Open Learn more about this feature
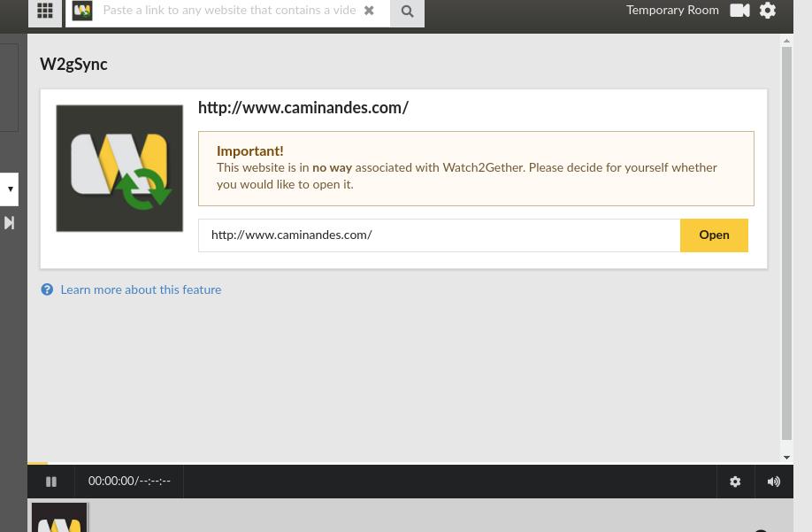 tap(141, 289)
